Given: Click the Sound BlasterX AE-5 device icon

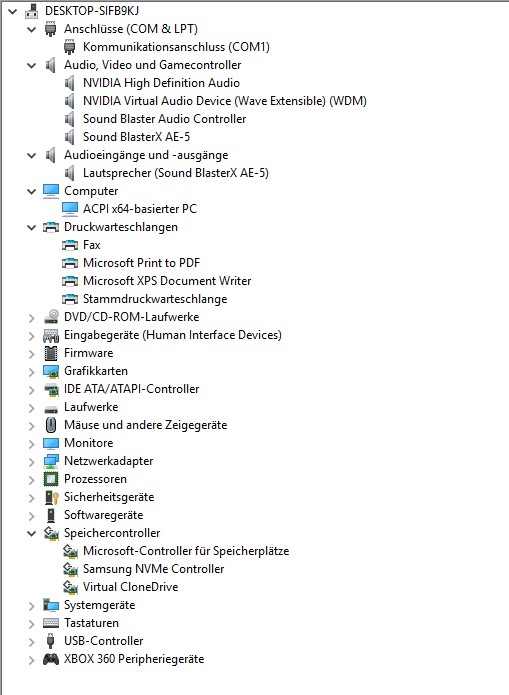Looking at the screenshot, I should coord(70,137).
